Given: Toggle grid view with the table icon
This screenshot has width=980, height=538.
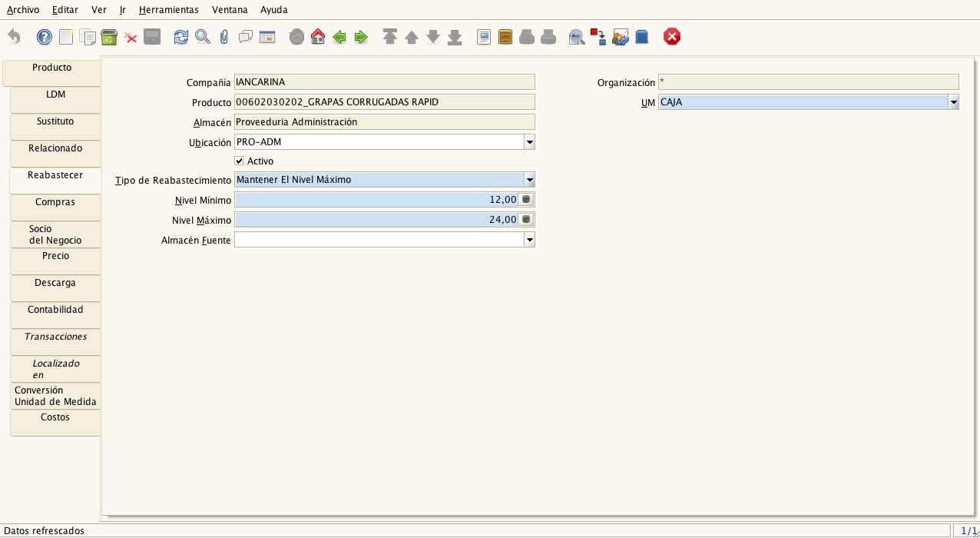Looking at the screenshot, I should tap(267, 37).
